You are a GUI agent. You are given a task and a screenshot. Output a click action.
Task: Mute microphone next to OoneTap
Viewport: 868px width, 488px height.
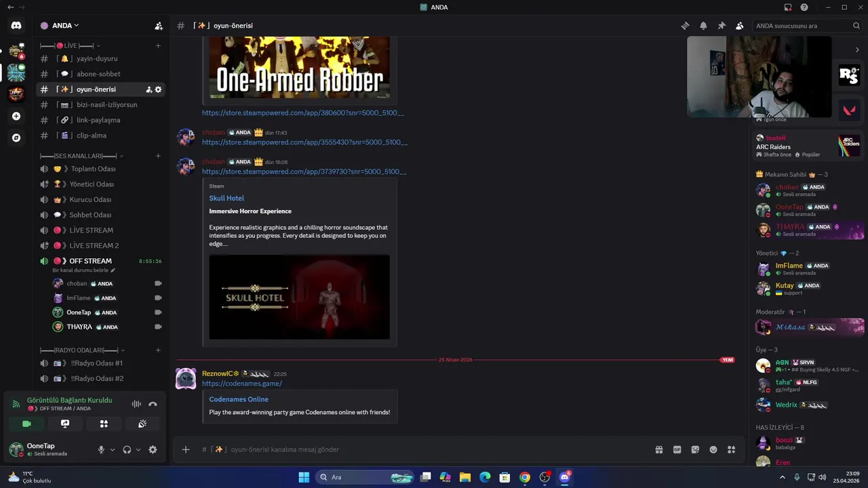coord(101,449)
